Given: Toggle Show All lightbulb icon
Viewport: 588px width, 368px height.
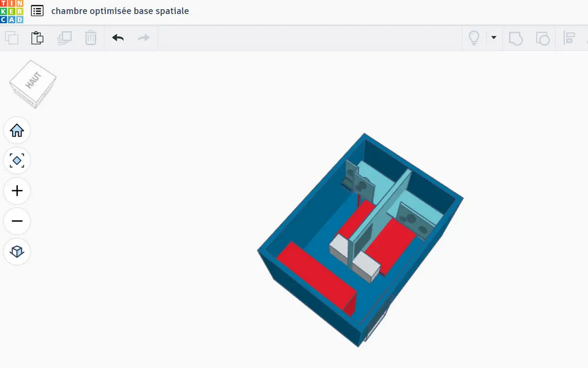Looking at the screenshot, I should tap(474, 38).
